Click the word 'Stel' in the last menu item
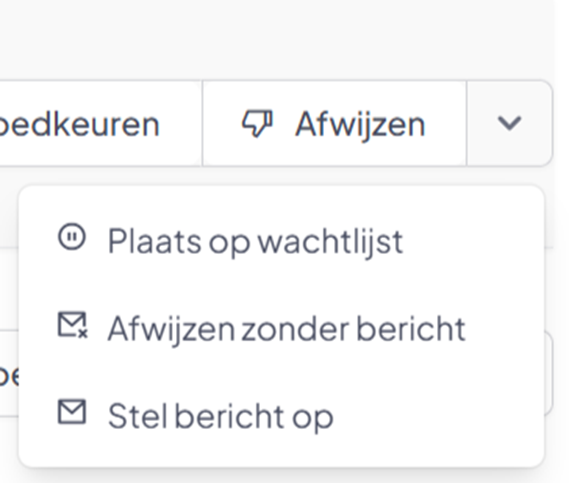This screenshot has width=569, height=483. click(139, 416)
